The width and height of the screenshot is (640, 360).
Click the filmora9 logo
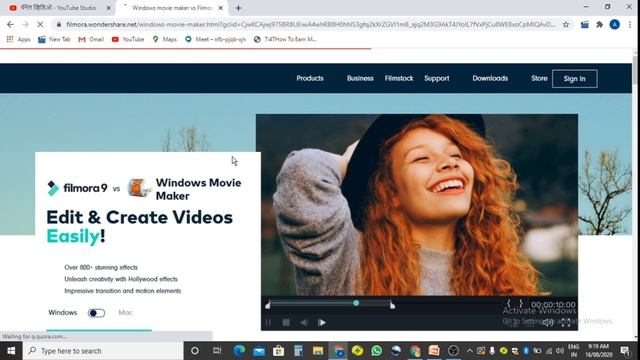(x=77, y=188)
